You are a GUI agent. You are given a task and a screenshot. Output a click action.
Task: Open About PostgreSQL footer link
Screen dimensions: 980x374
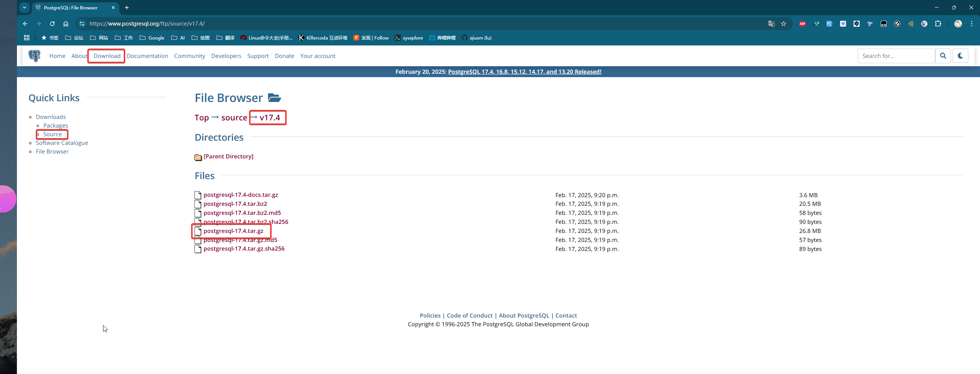(524, 315)
